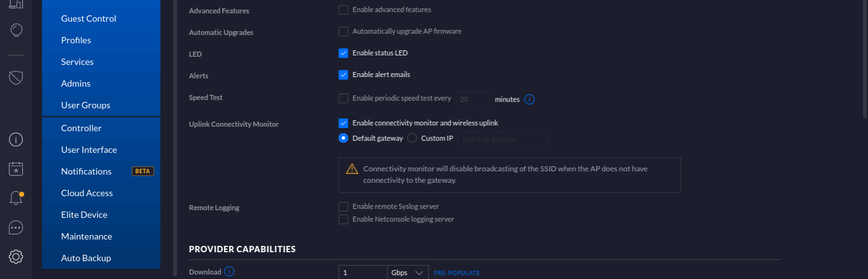Click the circled info icon in sidebar
Screen dimensions: 868x279
click(16, 139)
